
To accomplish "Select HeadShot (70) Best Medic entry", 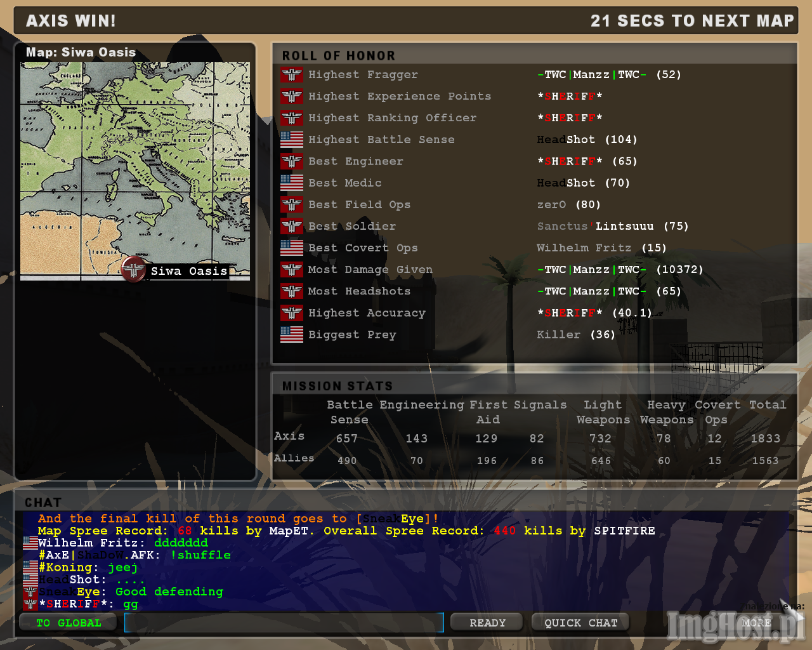I will point(583,183).
